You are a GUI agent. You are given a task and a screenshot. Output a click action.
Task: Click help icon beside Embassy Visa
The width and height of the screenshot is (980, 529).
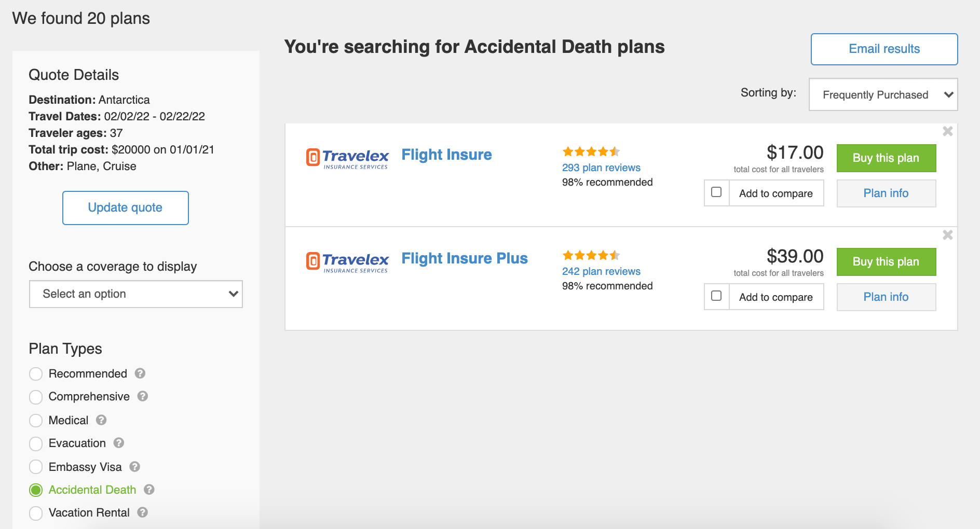click(135, 467)
